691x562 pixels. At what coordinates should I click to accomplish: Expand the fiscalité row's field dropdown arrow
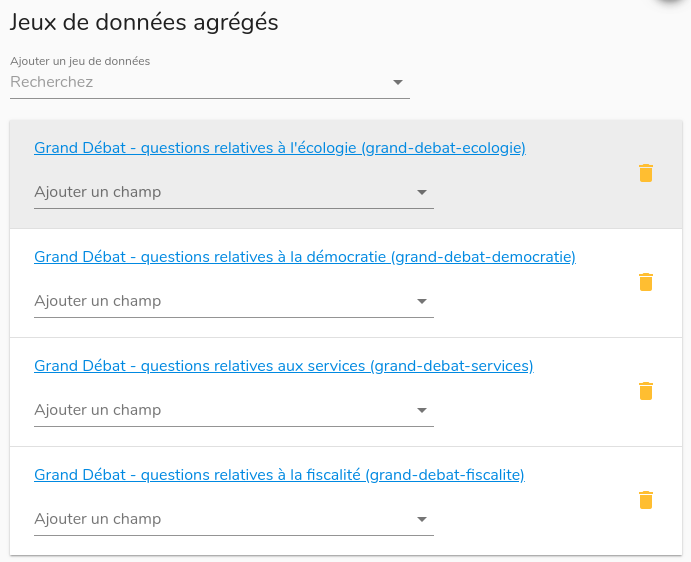tap(422, 519)
